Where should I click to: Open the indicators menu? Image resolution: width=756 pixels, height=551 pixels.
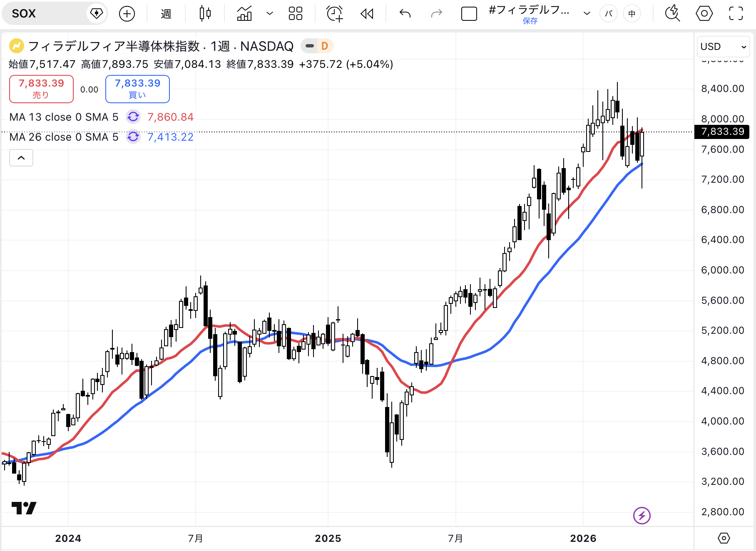[x=244, y=14]
